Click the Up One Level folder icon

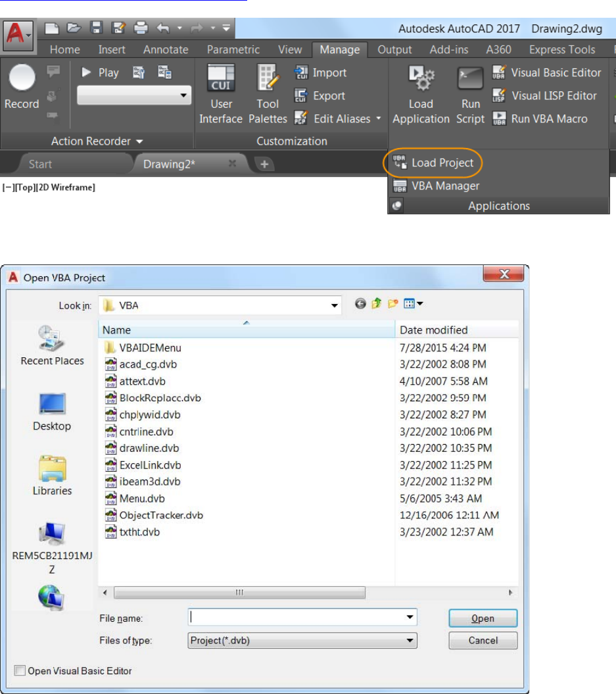376,304
